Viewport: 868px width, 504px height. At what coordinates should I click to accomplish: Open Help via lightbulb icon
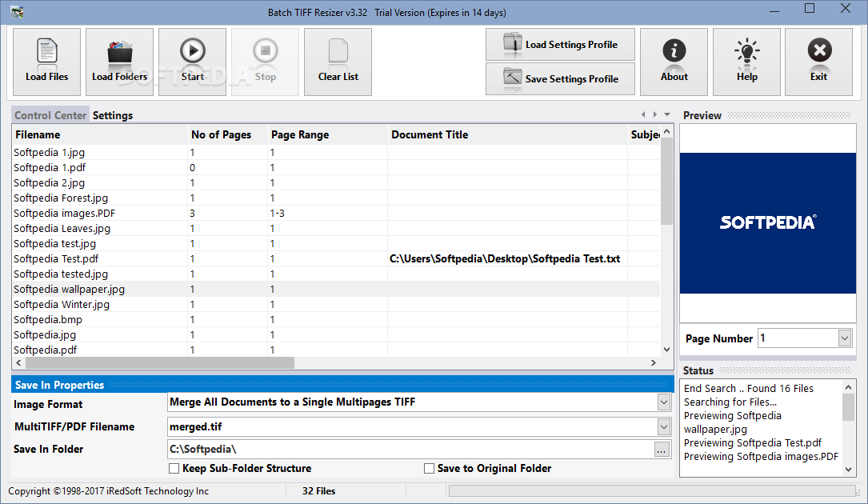pyautogui.click(x=746, y=62)
